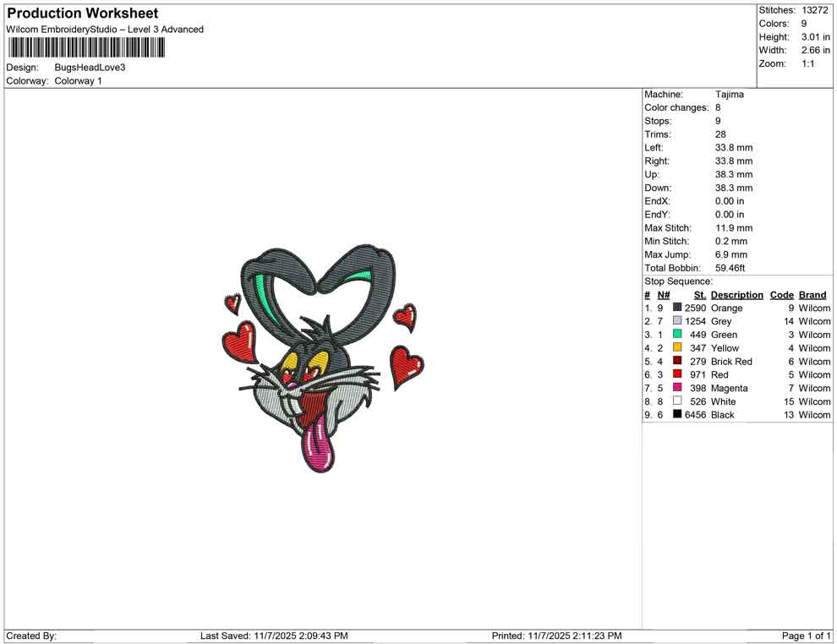The height and width of the screenshot is (644, 837).
Task: Click the Colorway 1 label
Action: (78, 81)
